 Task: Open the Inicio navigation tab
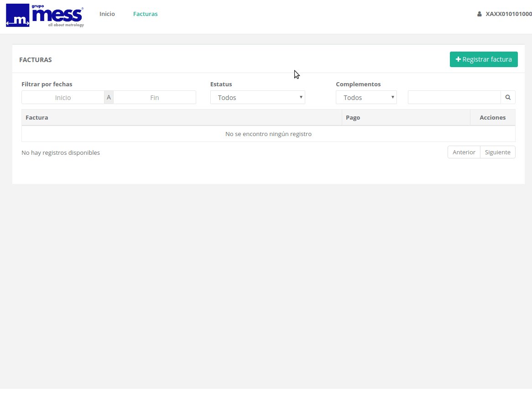pos(107,14)
